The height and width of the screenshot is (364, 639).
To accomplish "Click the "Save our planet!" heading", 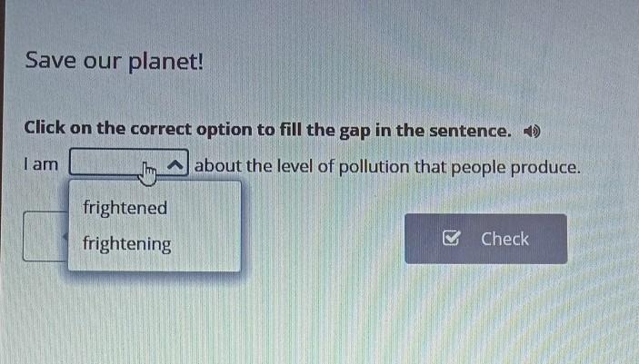I will pos(115,61).
